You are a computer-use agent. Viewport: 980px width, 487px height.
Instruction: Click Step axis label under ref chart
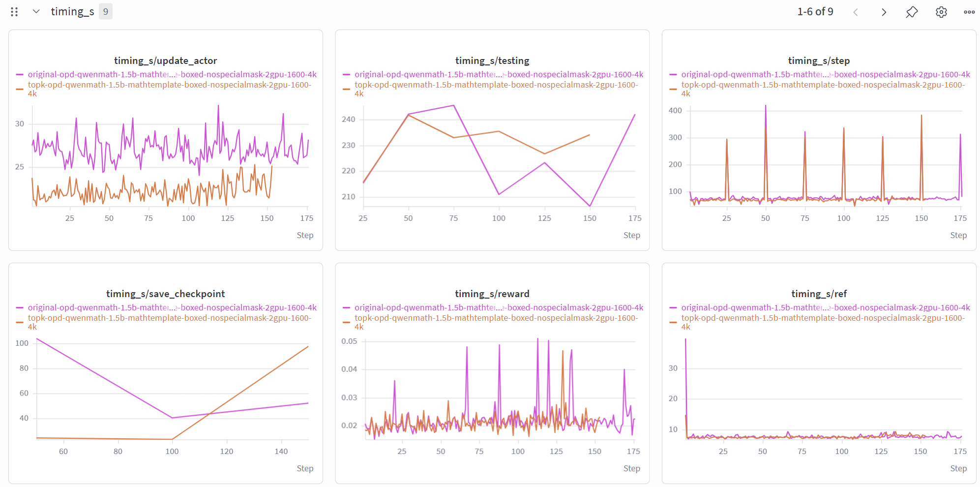point(958,469)
